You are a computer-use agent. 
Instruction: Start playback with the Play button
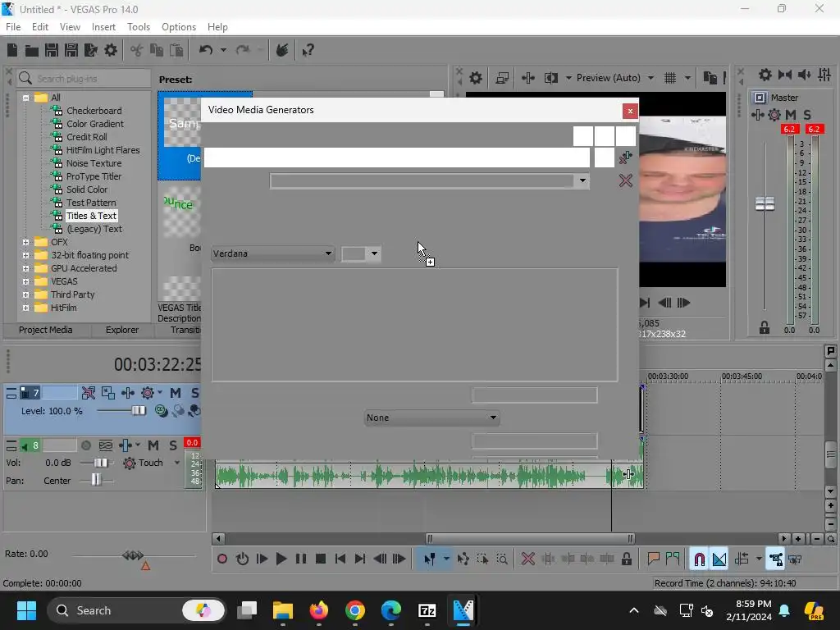[281, 559]
